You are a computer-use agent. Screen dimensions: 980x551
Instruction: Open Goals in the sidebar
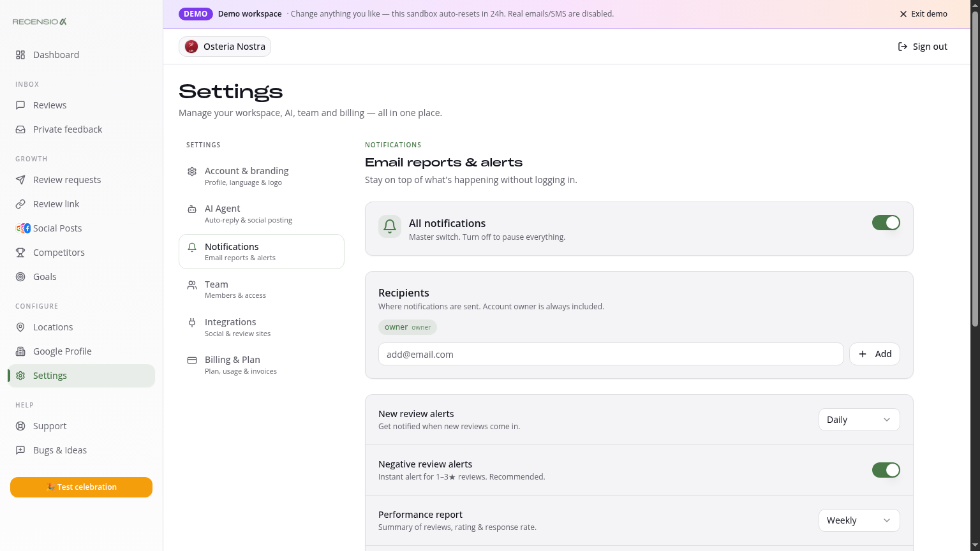[x=81, y=277]
